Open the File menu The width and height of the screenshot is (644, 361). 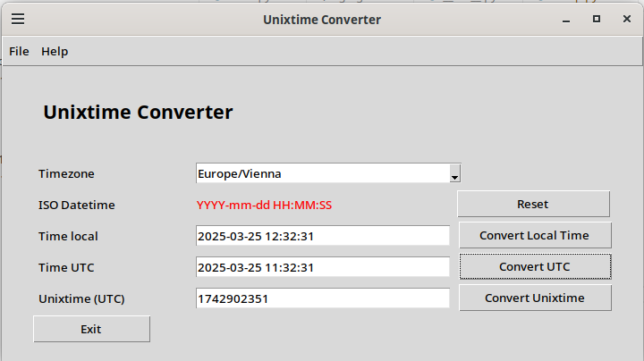coord(19,52)
